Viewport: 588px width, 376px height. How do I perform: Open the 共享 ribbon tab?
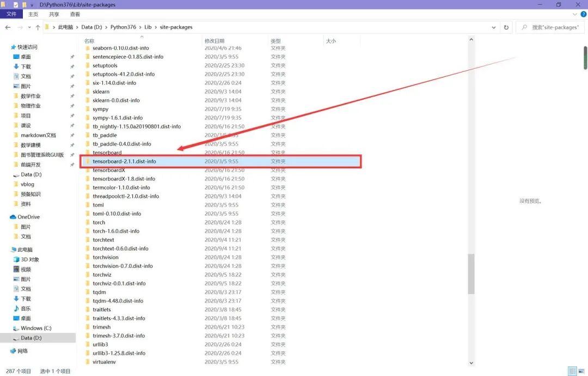click(54, 14)
